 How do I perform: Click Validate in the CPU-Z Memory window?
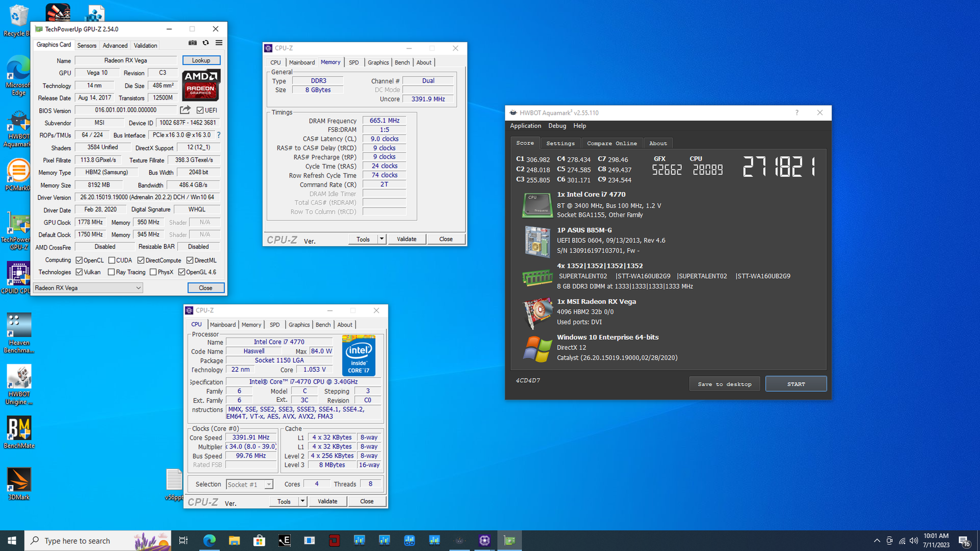[407, 239]
